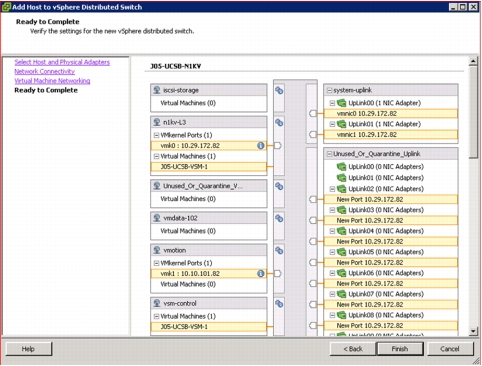Collapse vmotion VMkernel Ports section
Screen dimensions: 482x366
pos(156,263)
